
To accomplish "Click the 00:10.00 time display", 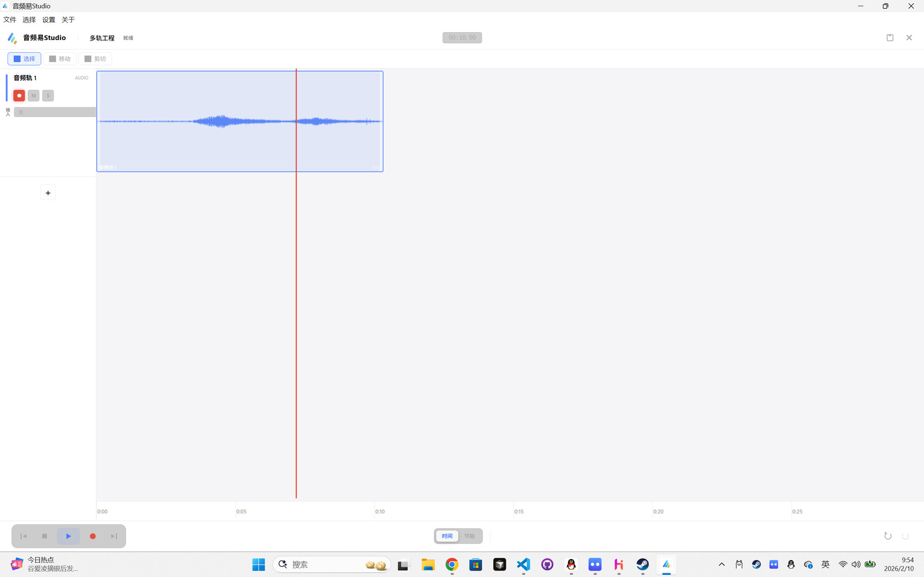I will click(462, 37).
